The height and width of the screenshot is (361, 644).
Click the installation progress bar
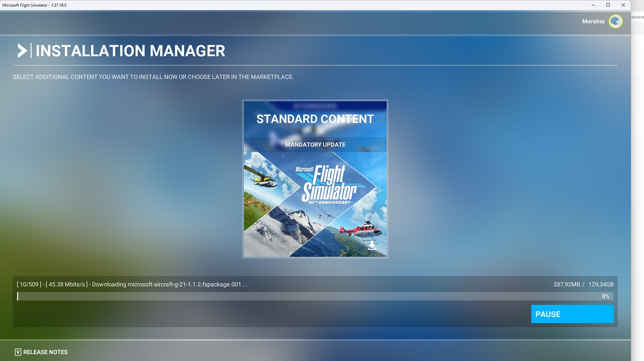tap(315, 296)
